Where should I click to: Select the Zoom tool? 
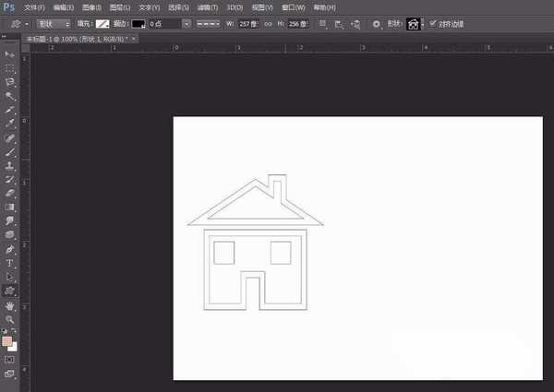pyautogui.click(x=10, y=318)
